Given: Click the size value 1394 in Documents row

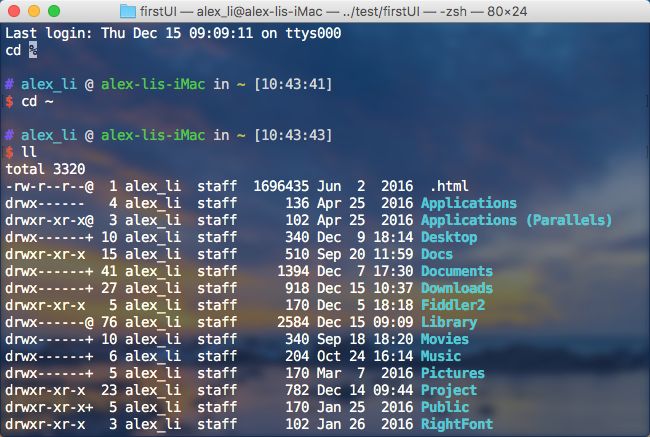Looking at the screenshot, I should point(293,271).
